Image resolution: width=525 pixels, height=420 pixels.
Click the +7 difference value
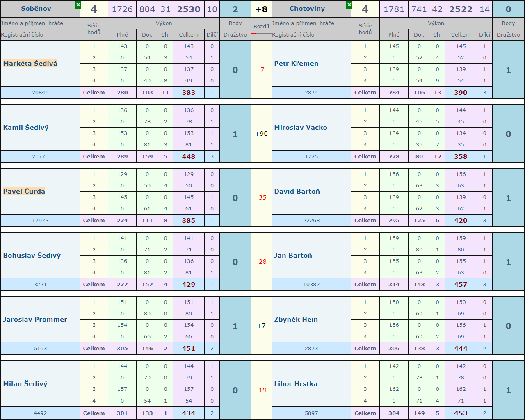[x=261, y=326]
